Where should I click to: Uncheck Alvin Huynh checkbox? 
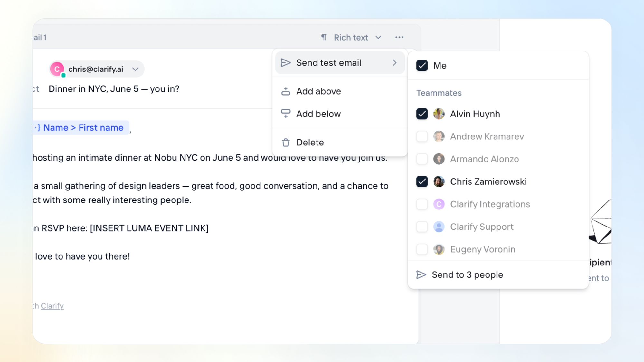point(422,114)
